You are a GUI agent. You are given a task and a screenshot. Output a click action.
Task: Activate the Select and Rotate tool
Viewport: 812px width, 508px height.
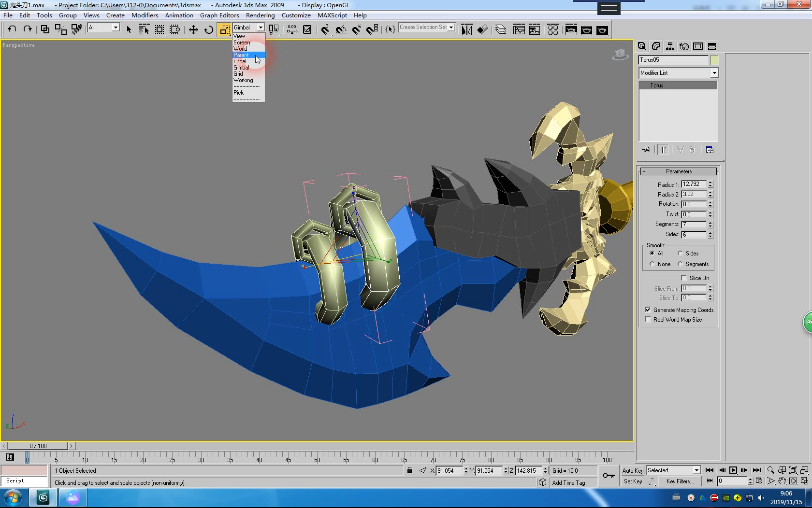(x=209, y=29)
